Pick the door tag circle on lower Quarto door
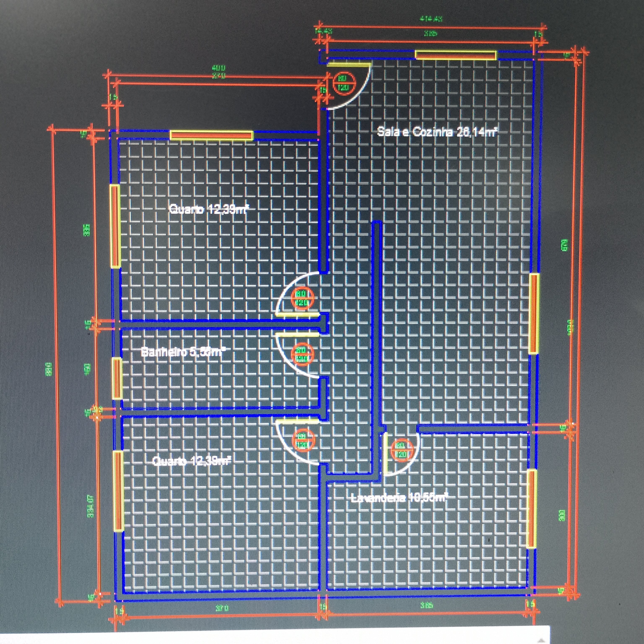Screen dimensions: 644x644 303,440
